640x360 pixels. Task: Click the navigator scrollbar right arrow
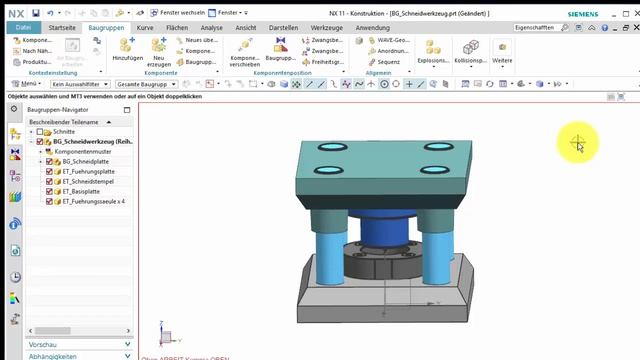[x=128, y=331]
